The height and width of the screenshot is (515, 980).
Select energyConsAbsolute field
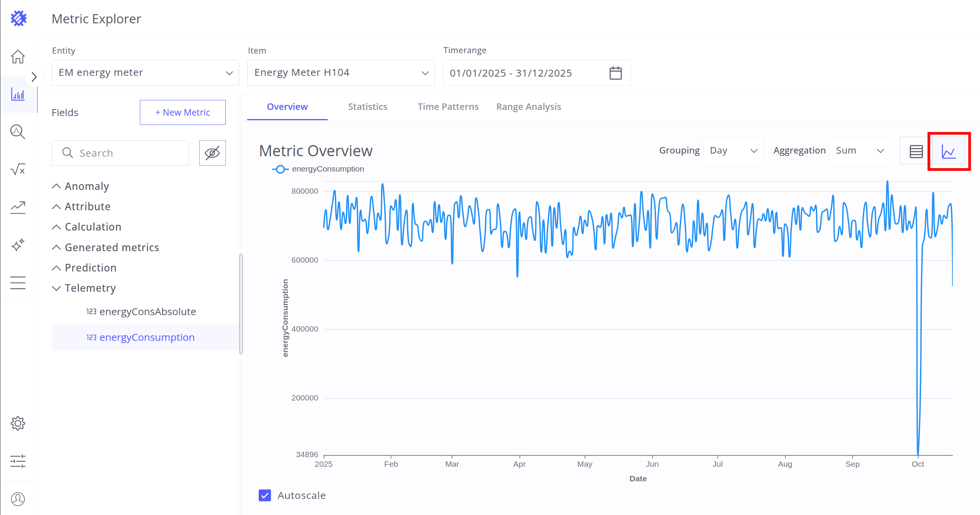147,312
